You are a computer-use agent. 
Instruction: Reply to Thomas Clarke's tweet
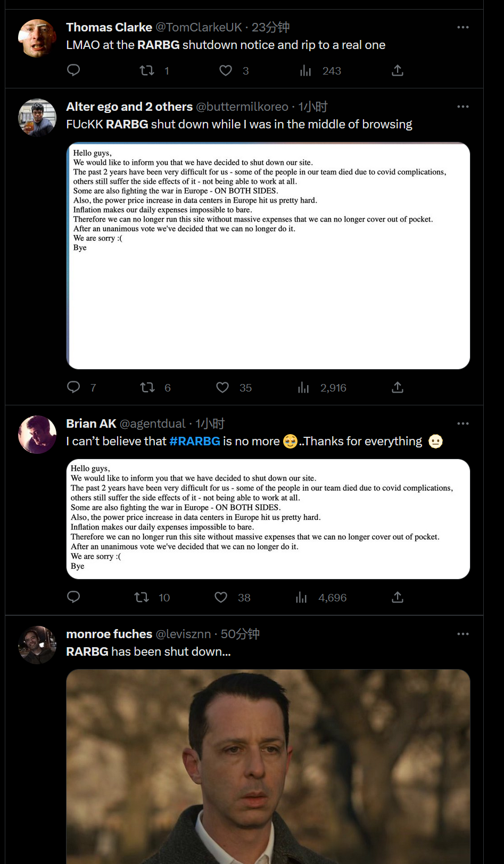pyautogui.click(x=73, y=70)
